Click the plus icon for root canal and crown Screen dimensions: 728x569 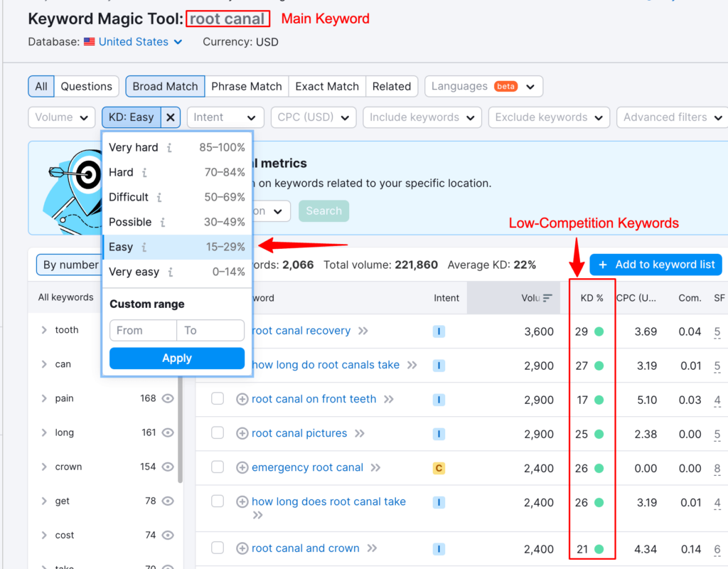tap(242, 548)
